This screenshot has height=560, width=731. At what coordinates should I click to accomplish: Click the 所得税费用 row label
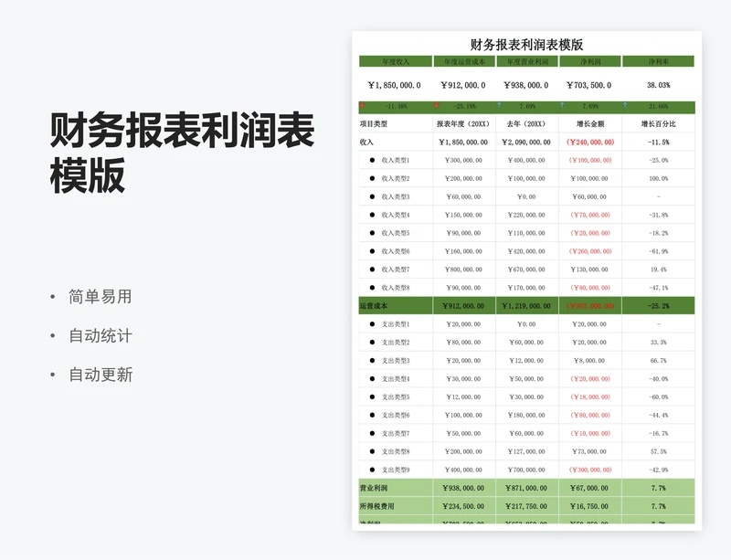[376, 506]
